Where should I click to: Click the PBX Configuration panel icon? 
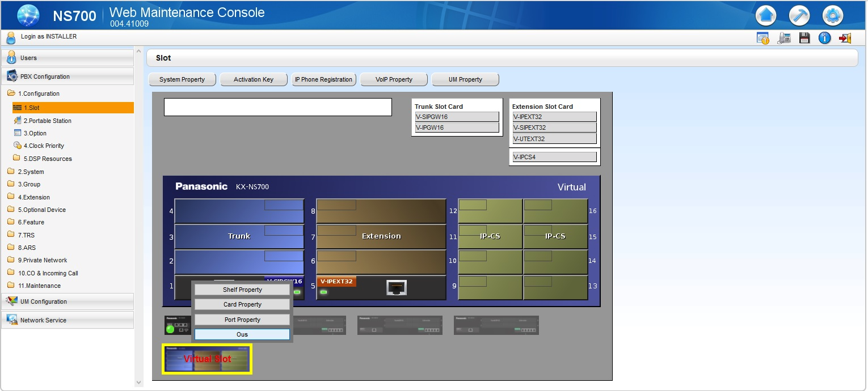(12, 76)
